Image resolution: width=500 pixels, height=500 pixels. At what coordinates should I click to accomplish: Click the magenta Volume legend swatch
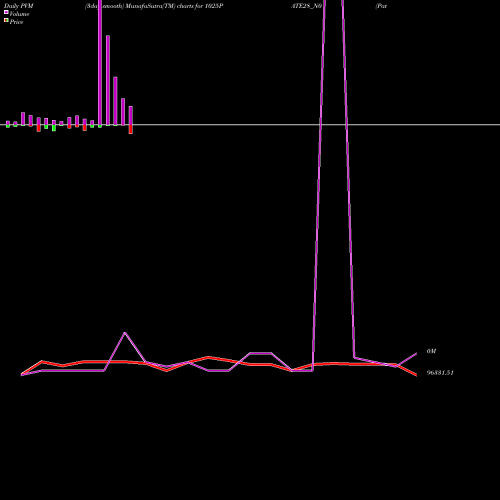coord(6,12)
